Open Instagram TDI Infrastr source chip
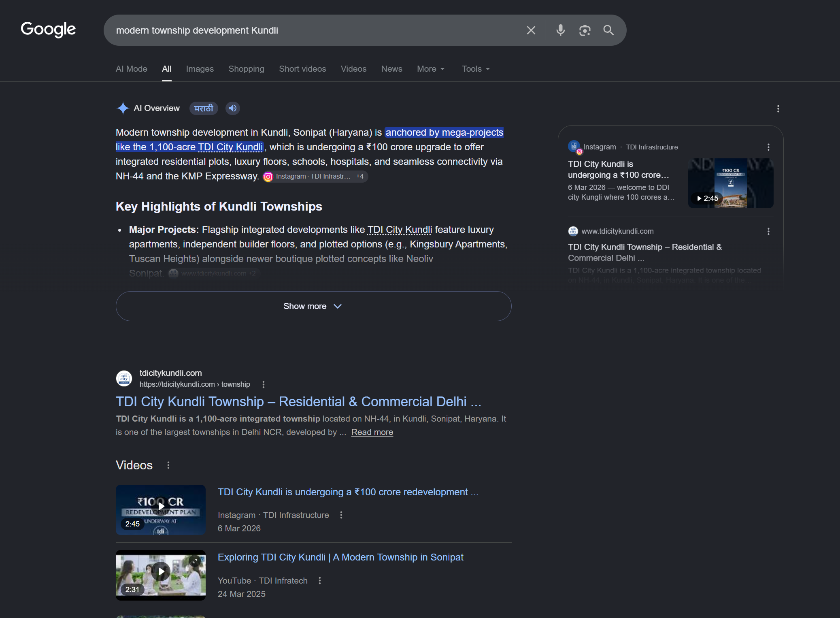 pos(315,177)
